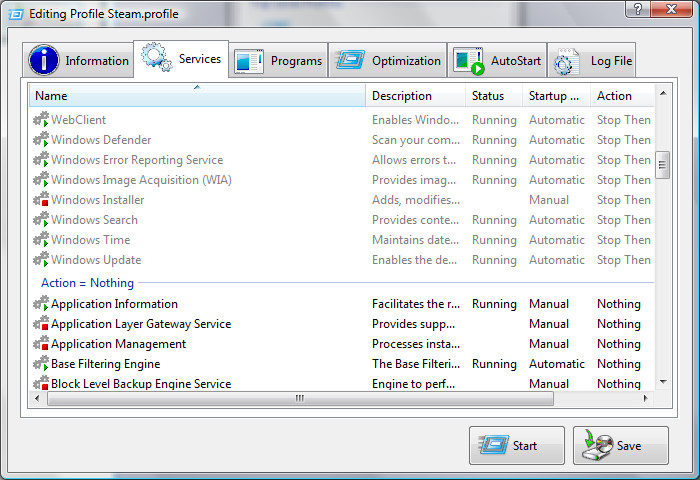The image size is (700, 480).
Task: Click Stop Then action for Windows Update
Action: [x=624, y=260]
